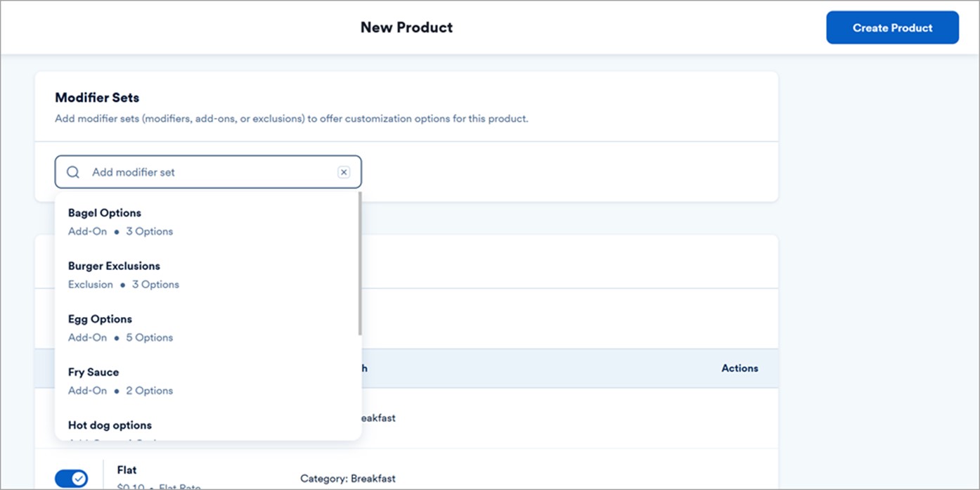The image size is (980, 490).
Task: Click the modifier sets description text
Action: click(x=292, y=119)
